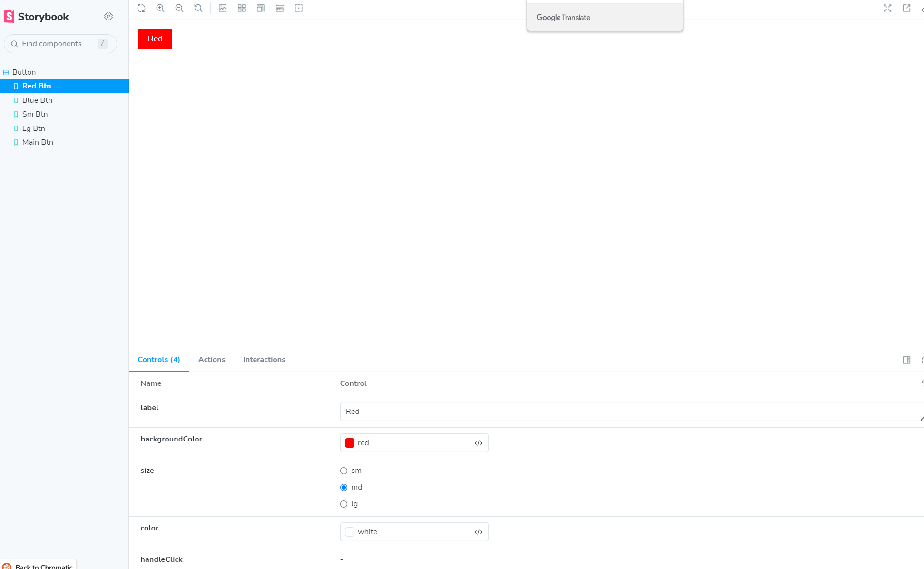Open Storybook settings gear

click(108, 17)
